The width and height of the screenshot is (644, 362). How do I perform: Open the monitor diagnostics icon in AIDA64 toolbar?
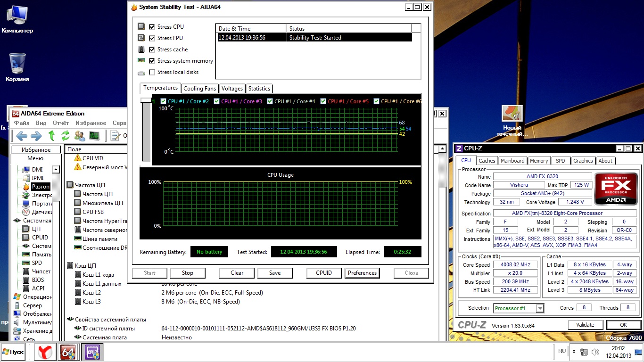(94, 136)
